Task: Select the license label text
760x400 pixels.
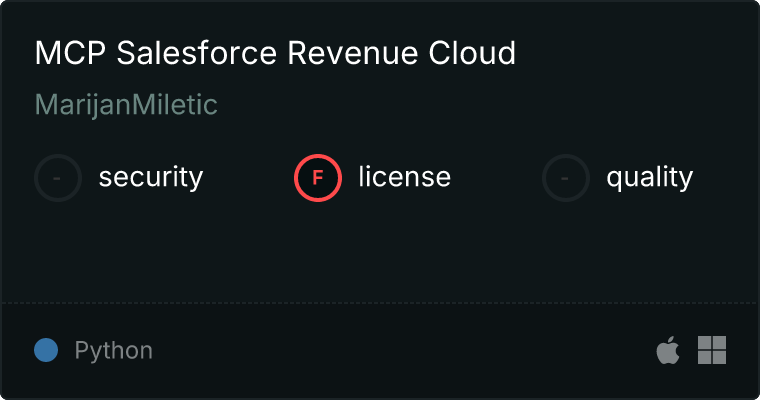Action: (x=404, y=178)
